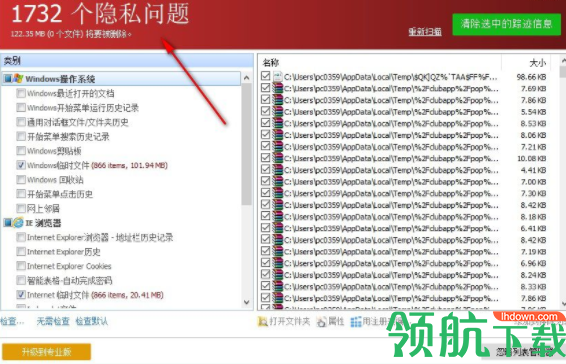Check Windows最近打开的文档 checkbox
This screenshot has width=566, height=364.
pos(21,93)
